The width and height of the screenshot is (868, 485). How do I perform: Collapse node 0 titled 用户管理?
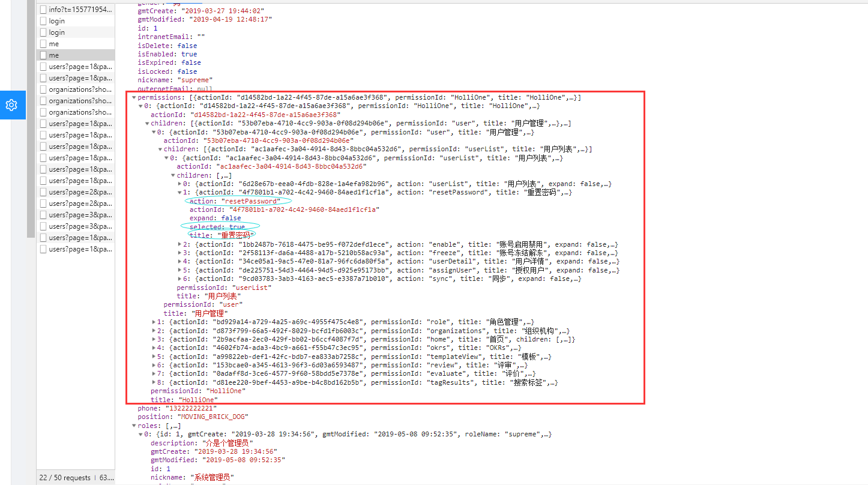(x=153, y=132)
